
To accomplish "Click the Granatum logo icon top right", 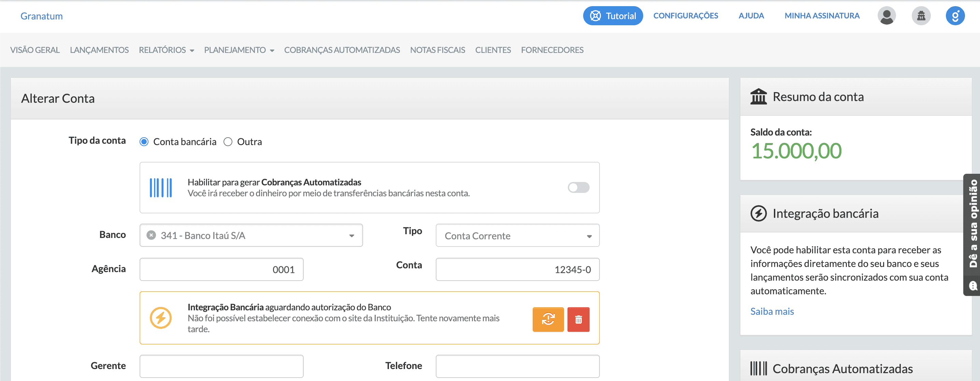I will [x=955, y=16].
